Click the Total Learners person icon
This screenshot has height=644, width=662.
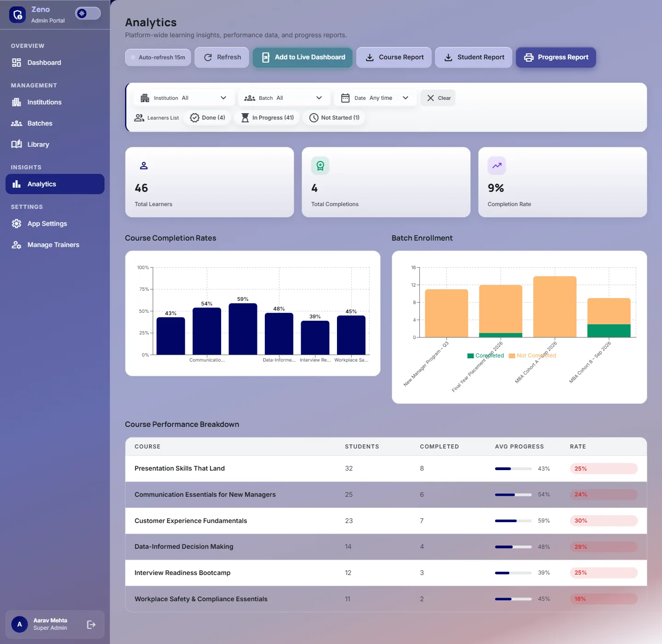(x=144, y=166)
